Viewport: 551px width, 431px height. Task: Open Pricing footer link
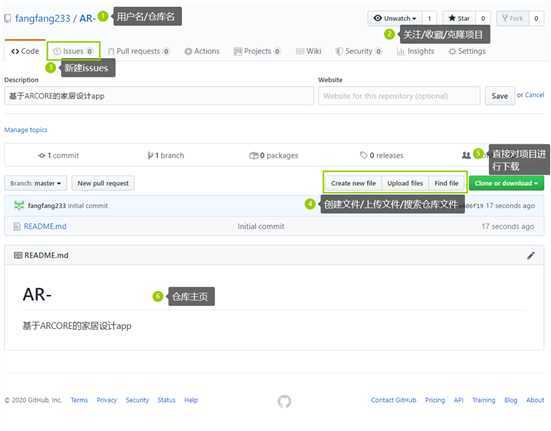click(435, 400)
